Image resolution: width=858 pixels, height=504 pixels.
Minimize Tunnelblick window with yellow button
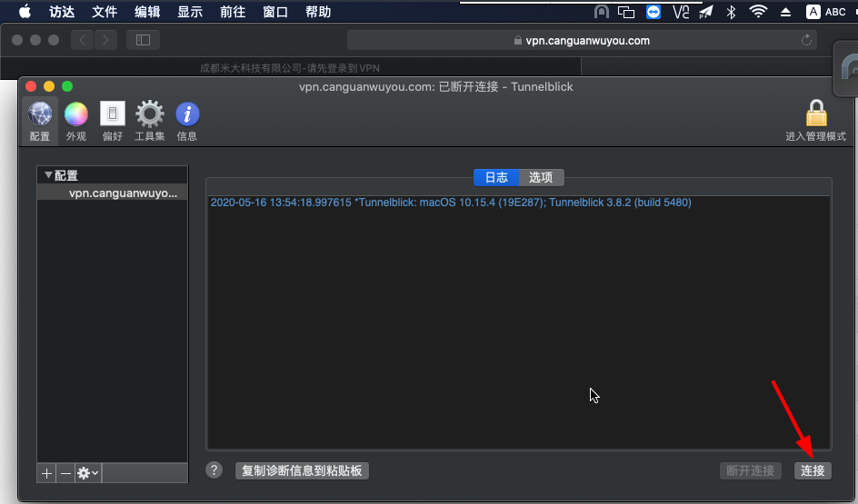[49, 86]
